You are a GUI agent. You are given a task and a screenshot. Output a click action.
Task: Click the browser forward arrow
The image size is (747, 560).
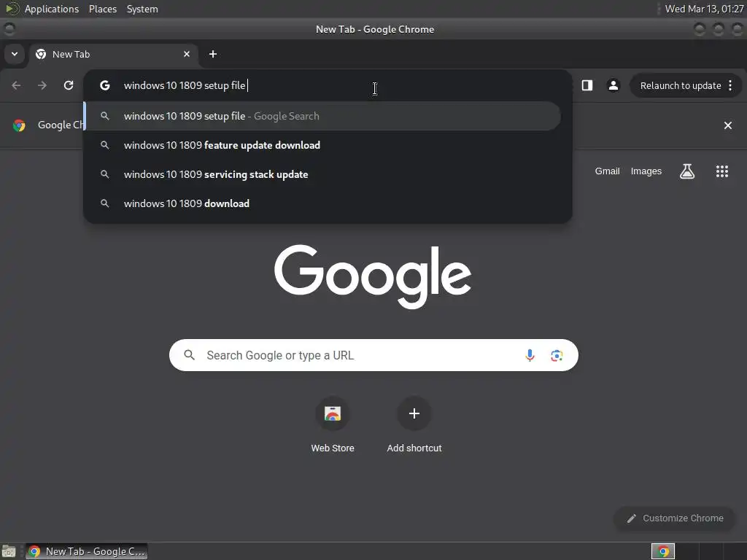(x=42, y=85)
